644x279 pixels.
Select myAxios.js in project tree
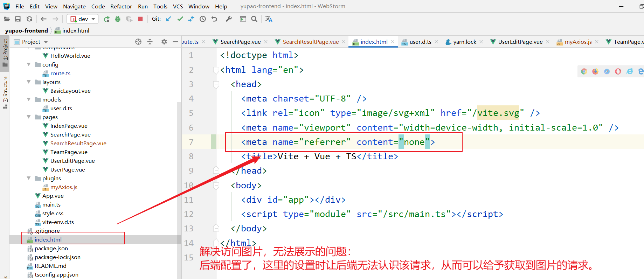point(64,187)
